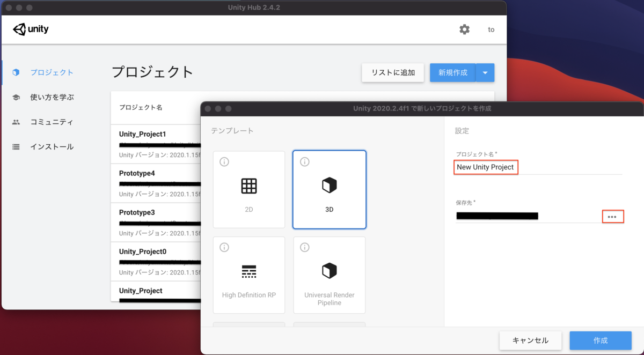
Task: Open the Unity Hub settings gear
Action: click(464, 29)
